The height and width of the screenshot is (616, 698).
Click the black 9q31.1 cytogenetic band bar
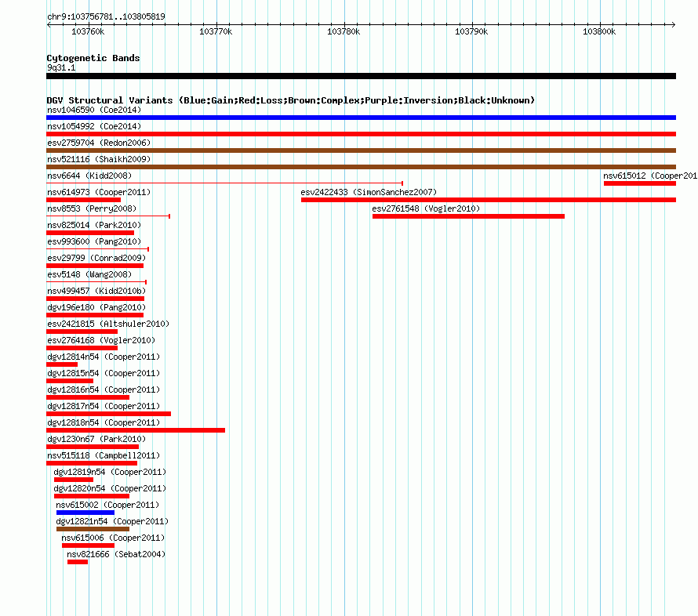[x=361, y=76]
